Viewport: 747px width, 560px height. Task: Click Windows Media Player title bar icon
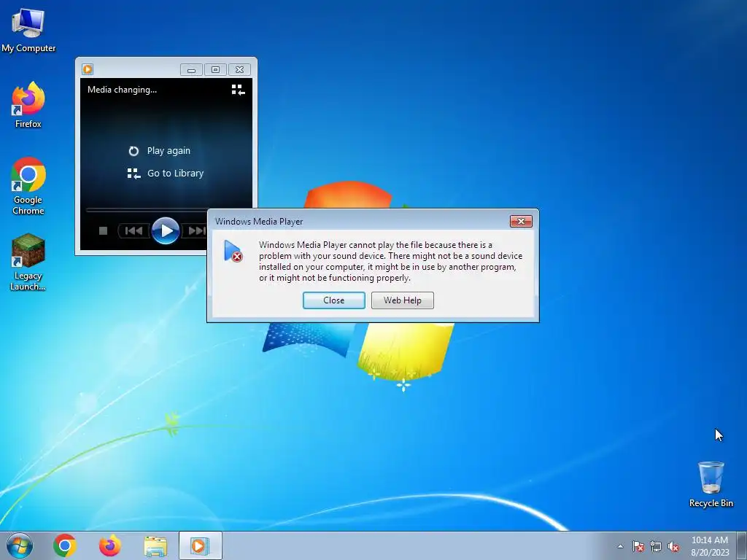coord(88,69)
